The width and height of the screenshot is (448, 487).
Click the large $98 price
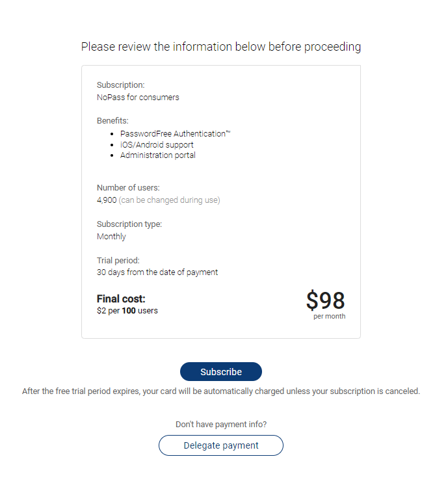pyautogui.click(x=325, y=300)
